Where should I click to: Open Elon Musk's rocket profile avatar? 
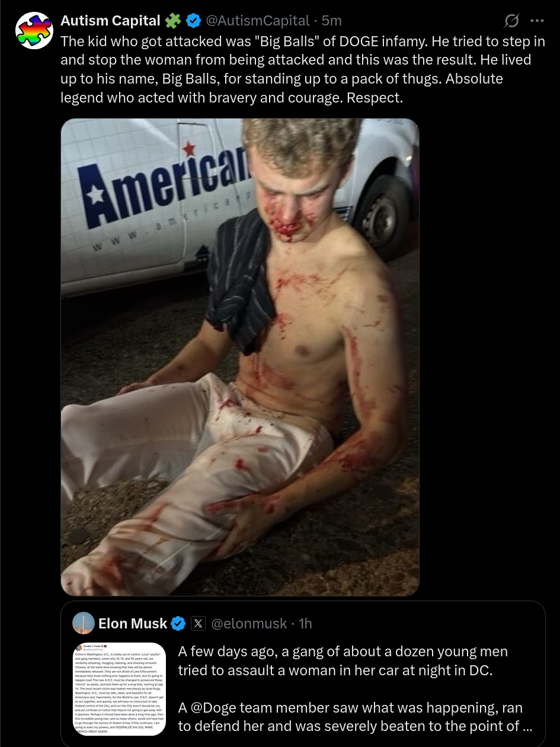click(x=84, y=623)
